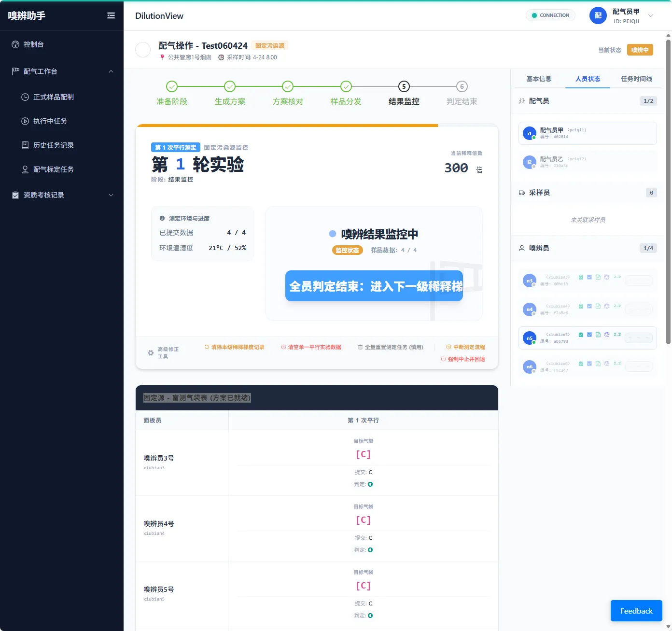Screen dimensions: 672x631
Task: Open the Feedback button
Action: pos(636,611)
